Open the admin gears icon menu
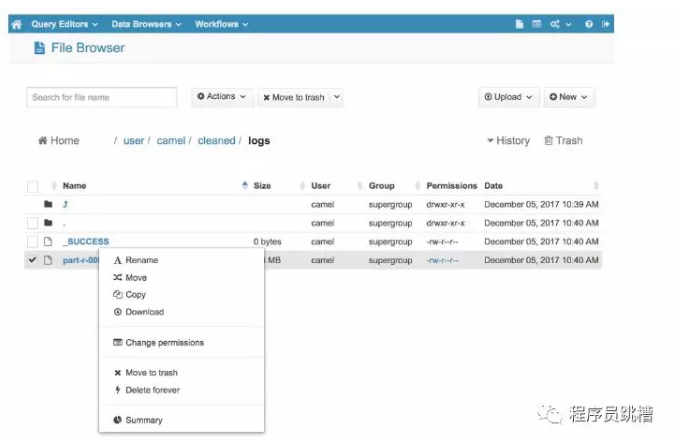This screenshot has width=695, height=441. click(560, 24)
